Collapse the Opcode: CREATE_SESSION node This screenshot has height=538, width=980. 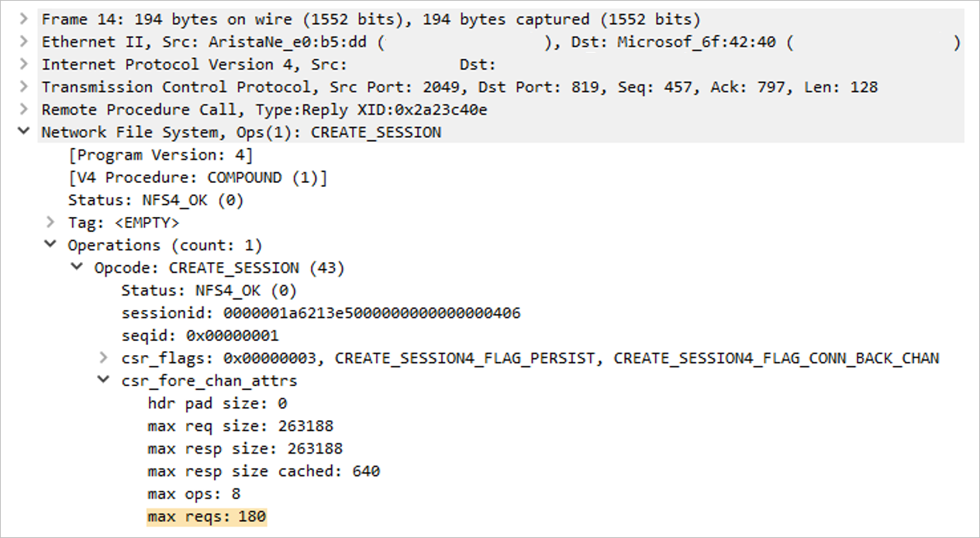tap(76, 267)
